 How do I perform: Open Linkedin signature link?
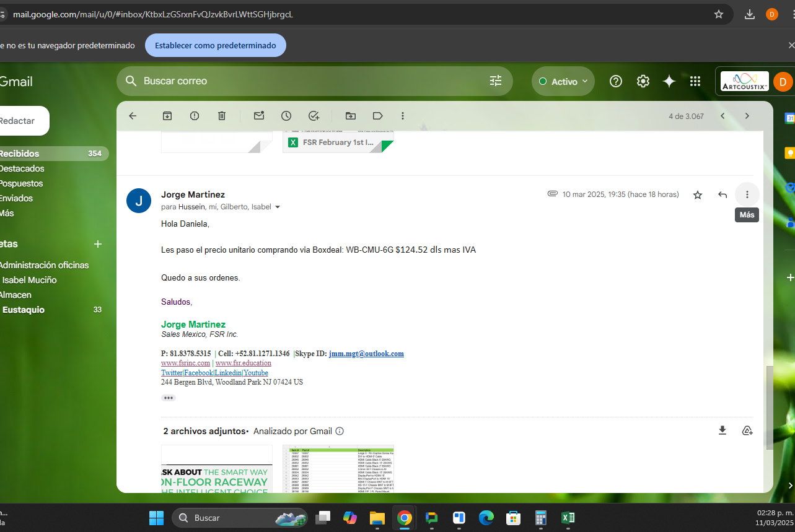[x=228, y=373]
